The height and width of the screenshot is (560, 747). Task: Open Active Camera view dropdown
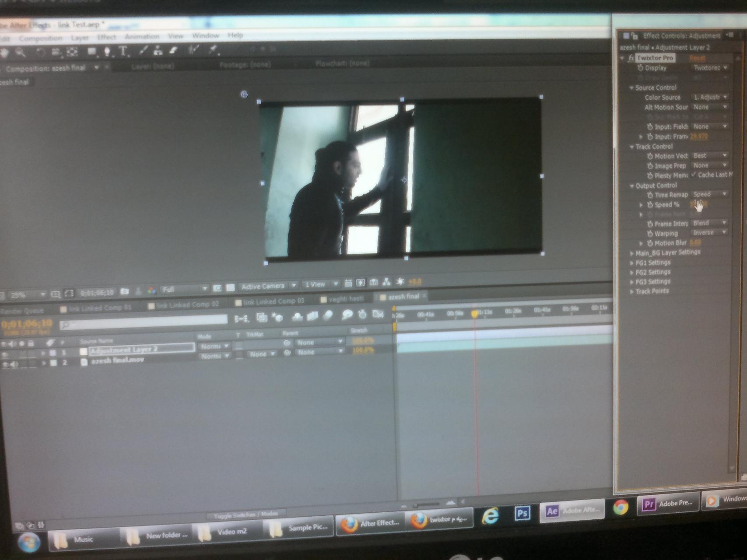point(268,287)
